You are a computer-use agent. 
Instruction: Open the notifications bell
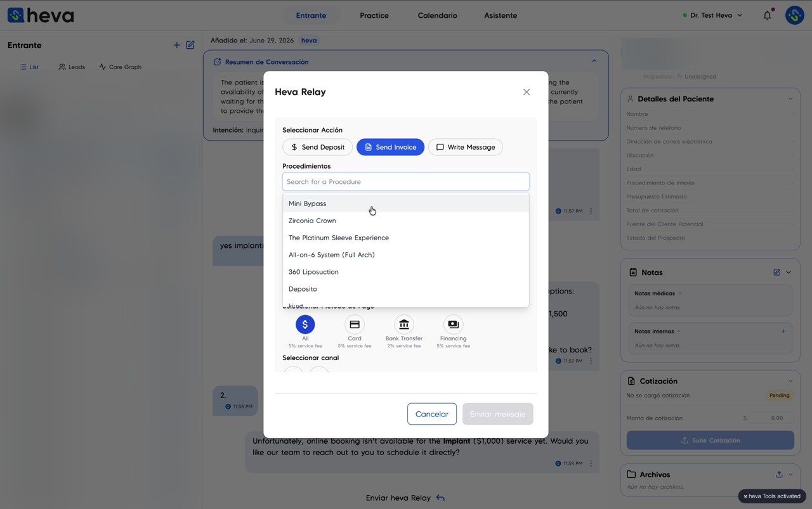[x=768, y=15]
